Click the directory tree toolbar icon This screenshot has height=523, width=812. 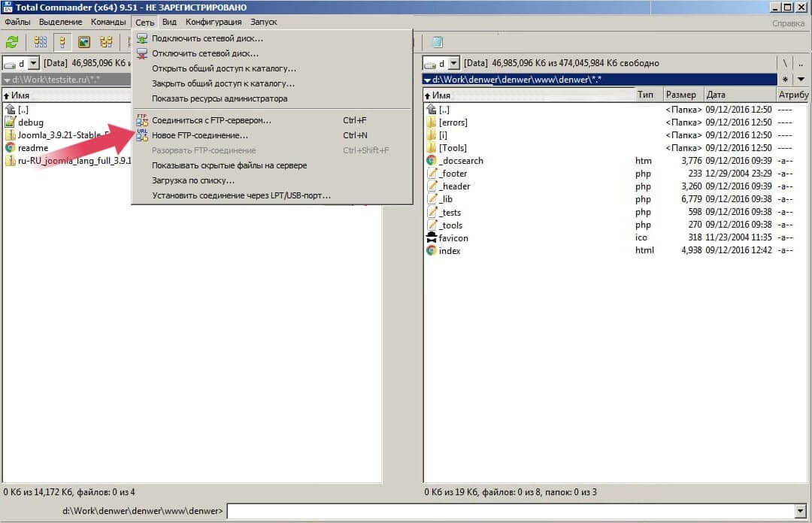point(106,42)
